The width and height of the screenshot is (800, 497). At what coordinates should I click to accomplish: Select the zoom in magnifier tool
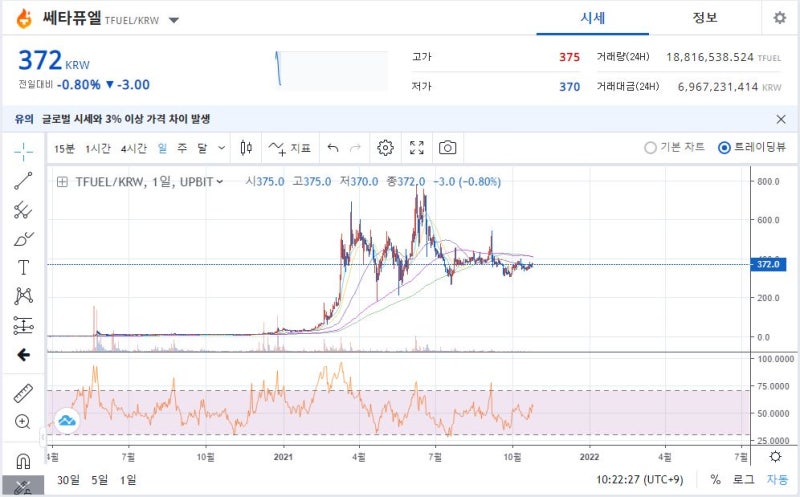23,421
